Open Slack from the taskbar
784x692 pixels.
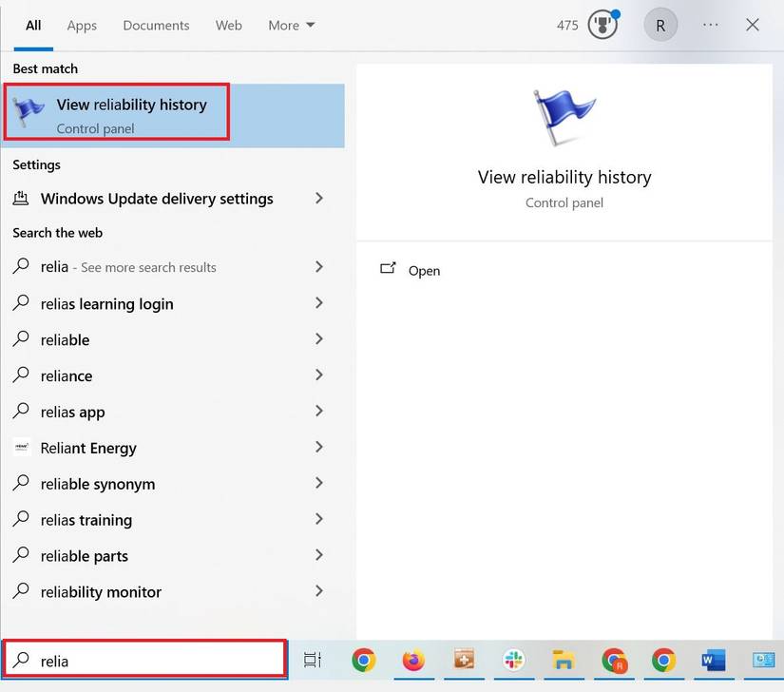pos(513,659)
